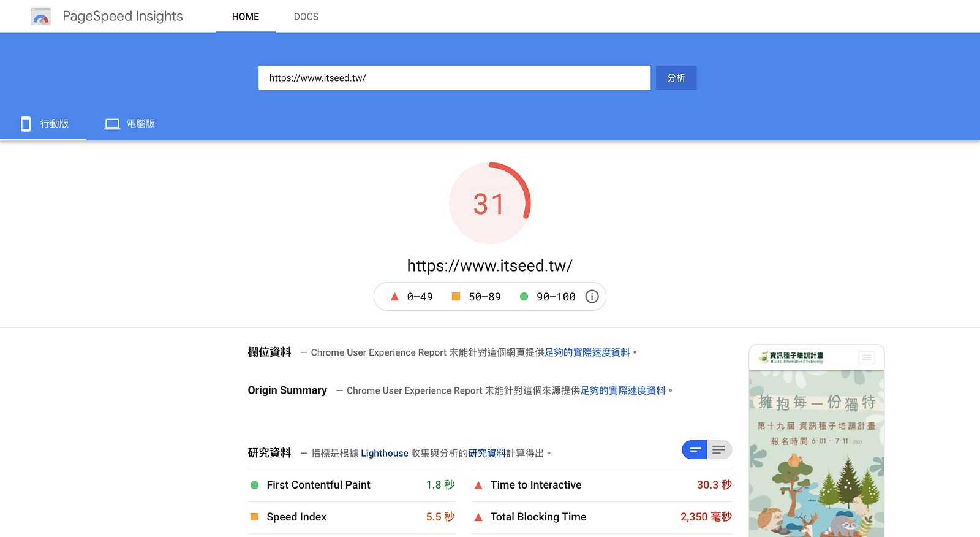Open the HOME tab

click(246, 17)
